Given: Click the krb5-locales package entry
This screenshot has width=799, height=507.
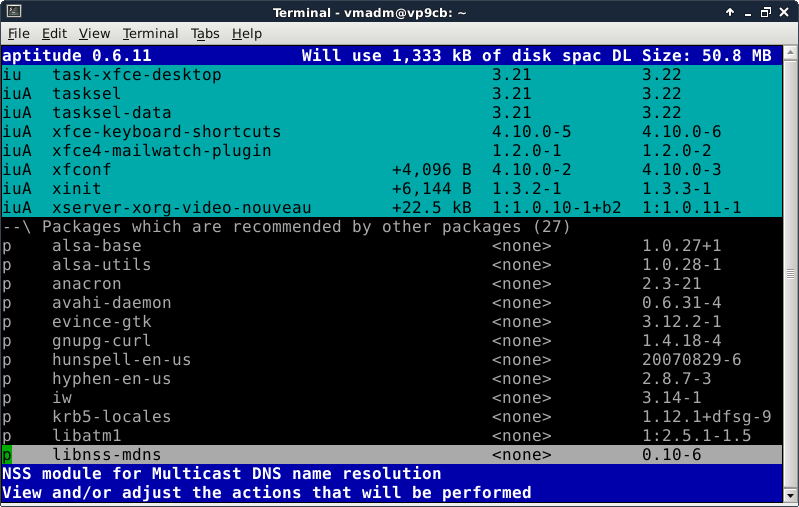Looking at the screenshot, I should click(111, 417).
